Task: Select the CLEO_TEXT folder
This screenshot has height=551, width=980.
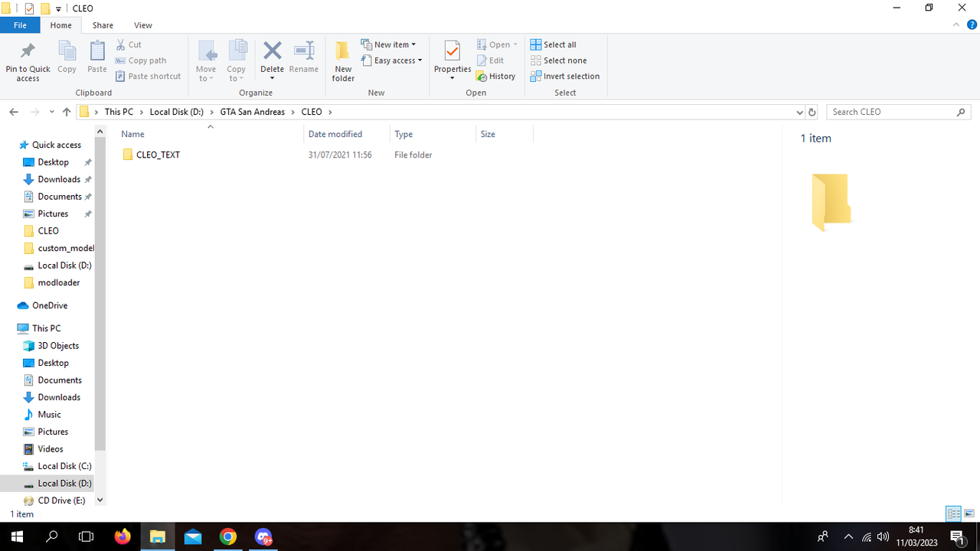Action: (158, 155)
